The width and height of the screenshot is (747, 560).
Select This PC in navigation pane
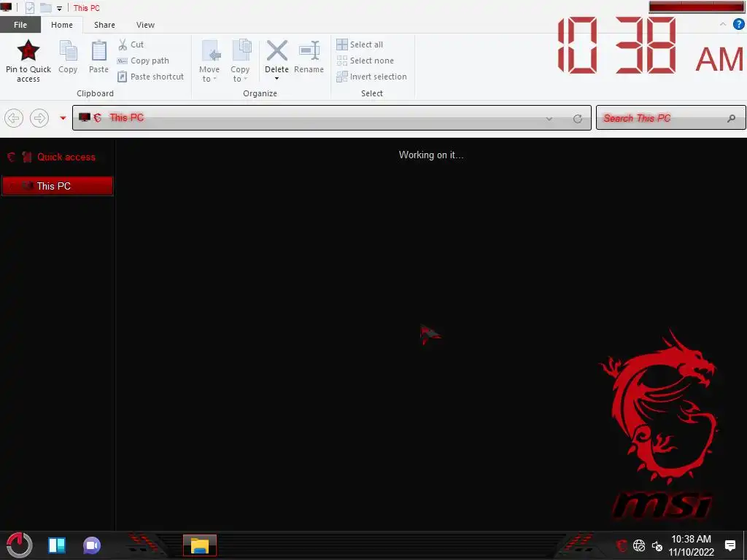click(58, 186)
